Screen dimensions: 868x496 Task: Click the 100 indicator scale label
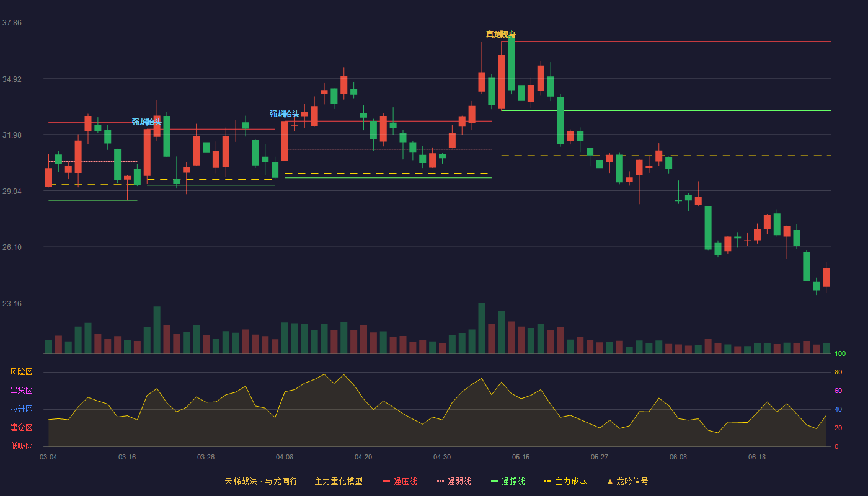[840, 353]
